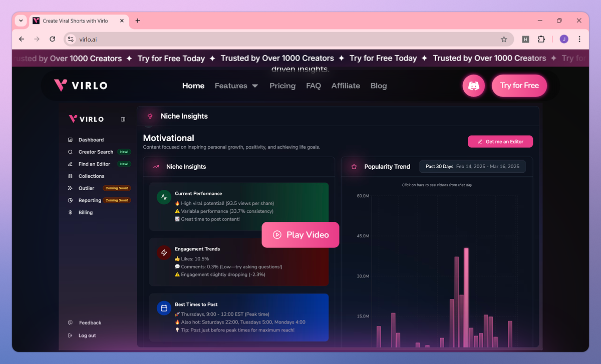
Task: Open the Past 30 Days date range selector
Action: (472, 167)
